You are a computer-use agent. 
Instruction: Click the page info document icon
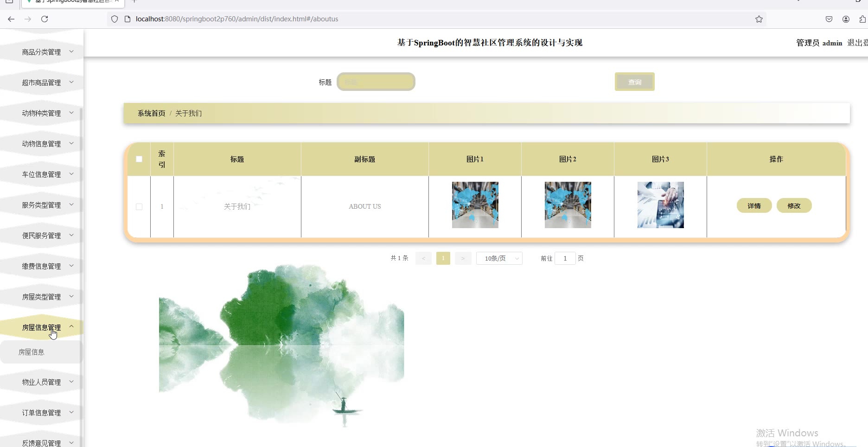coord(128,19)
